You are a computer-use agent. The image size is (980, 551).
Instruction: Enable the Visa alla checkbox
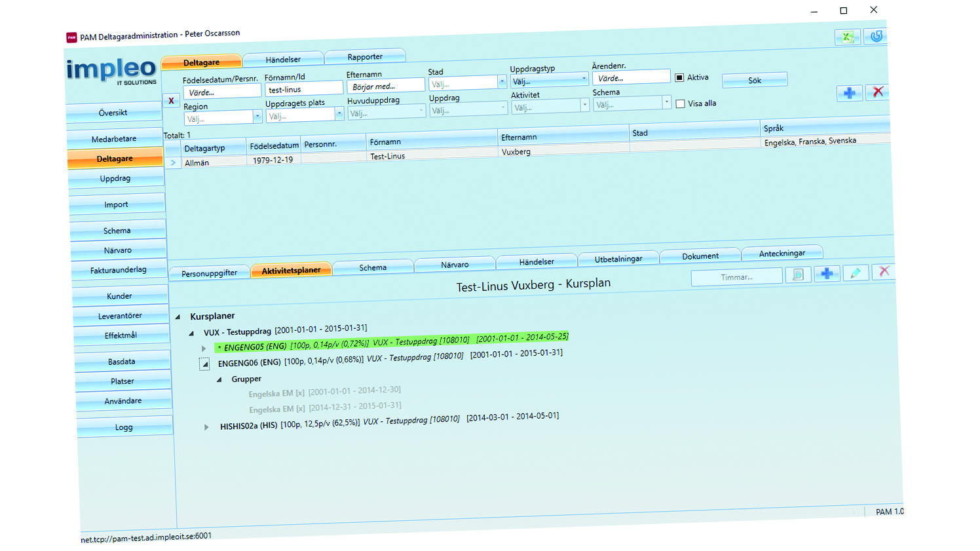click(681, 104)
